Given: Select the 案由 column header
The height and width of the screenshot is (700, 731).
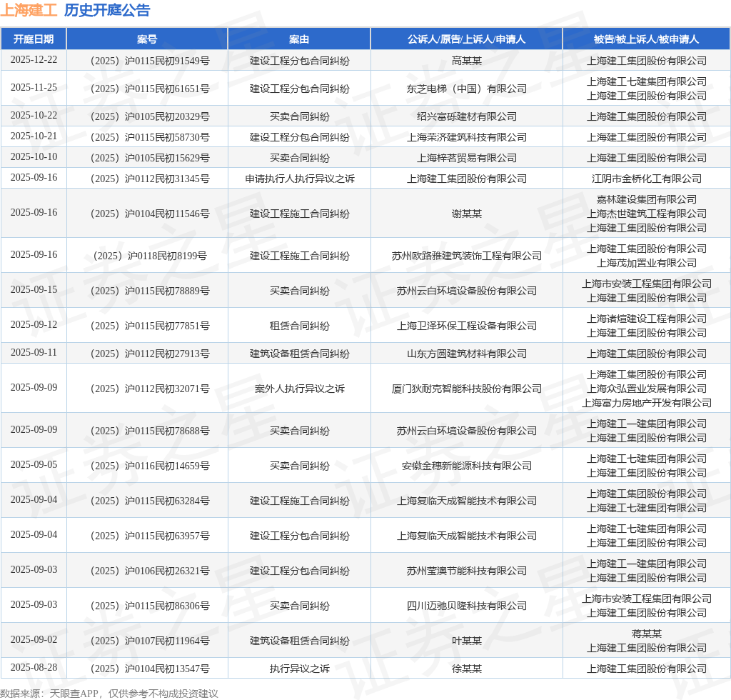Looking at the screenshot, I should pos(299,39).
